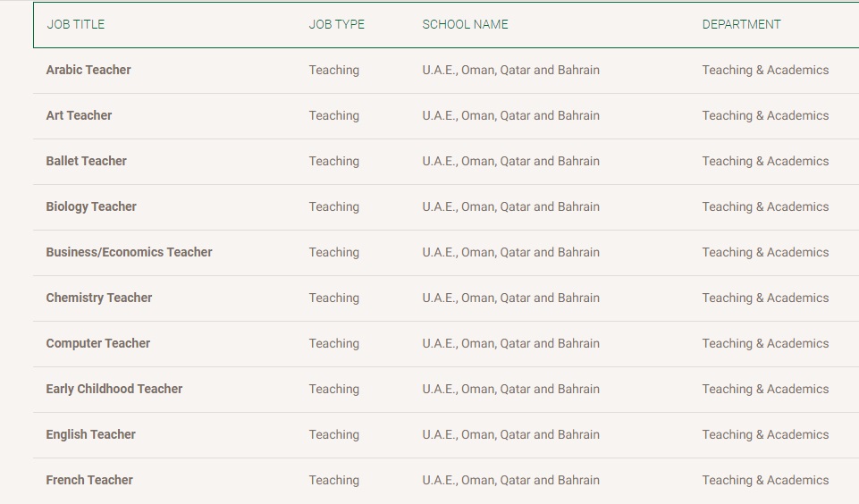Click school name in the Art Teacher row
Viewport: 859px width, 504px height.
(510, 115)
